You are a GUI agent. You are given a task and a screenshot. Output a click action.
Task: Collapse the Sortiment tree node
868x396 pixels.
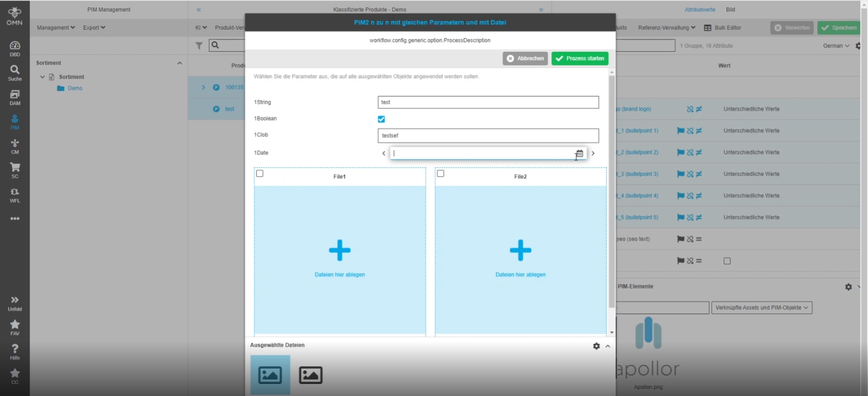point(43,77)
